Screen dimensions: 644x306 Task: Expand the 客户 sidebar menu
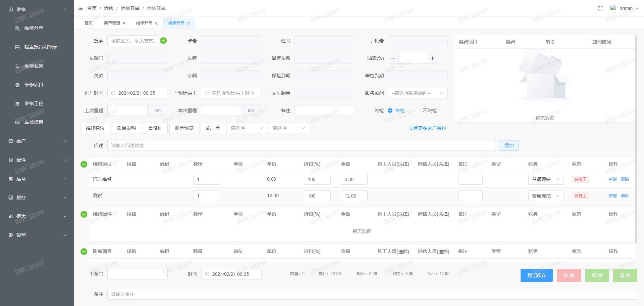point(37,141)
